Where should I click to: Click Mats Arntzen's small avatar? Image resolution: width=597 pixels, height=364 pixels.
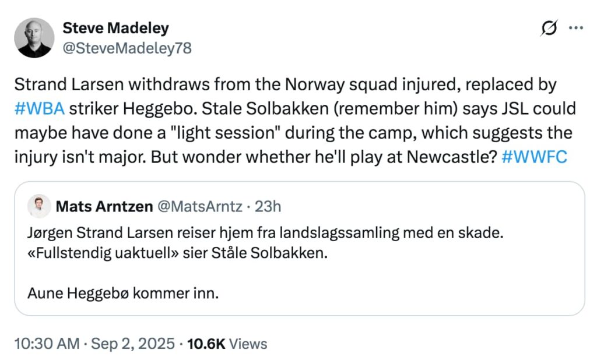point(39,206)
